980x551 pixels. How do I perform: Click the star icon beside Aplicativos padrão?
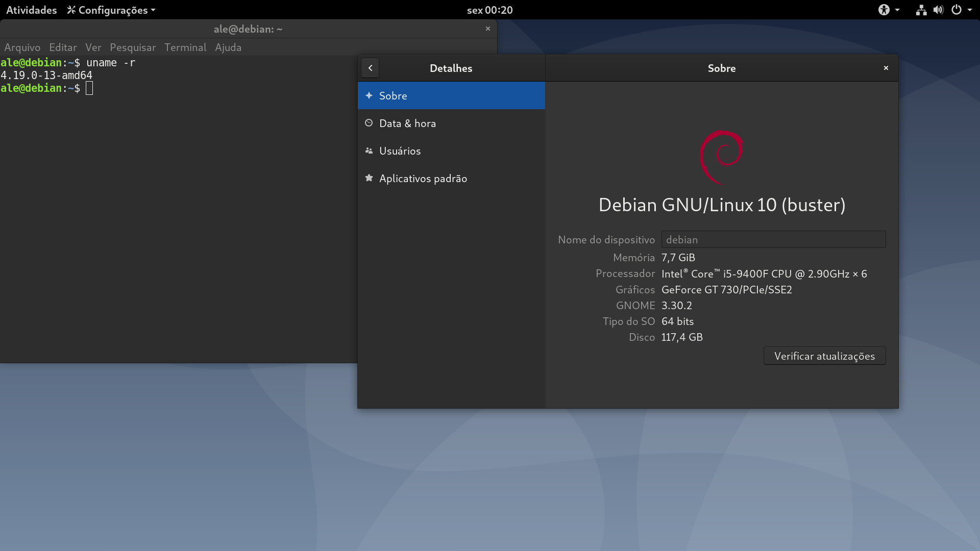pos(369,178)
